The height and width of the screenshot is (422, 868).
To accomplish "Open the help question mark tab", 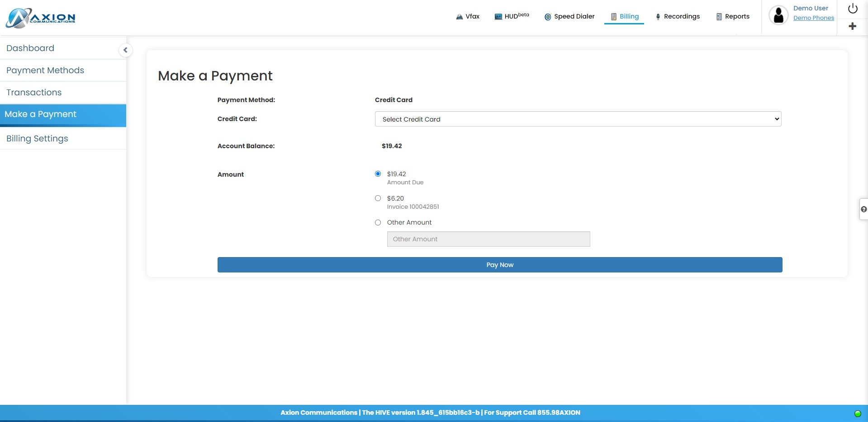I will (863, 209).
